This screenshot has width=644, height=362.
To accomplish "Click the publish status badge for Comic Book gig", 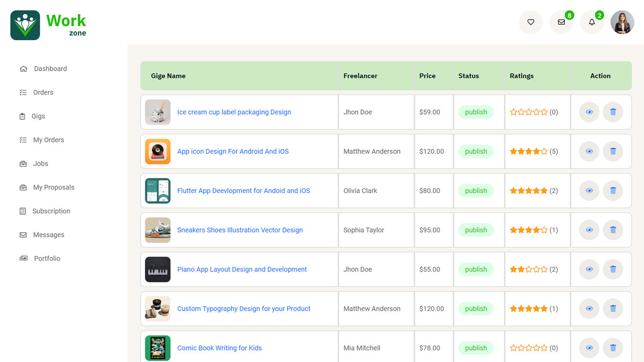I will (x=476, y=348).
